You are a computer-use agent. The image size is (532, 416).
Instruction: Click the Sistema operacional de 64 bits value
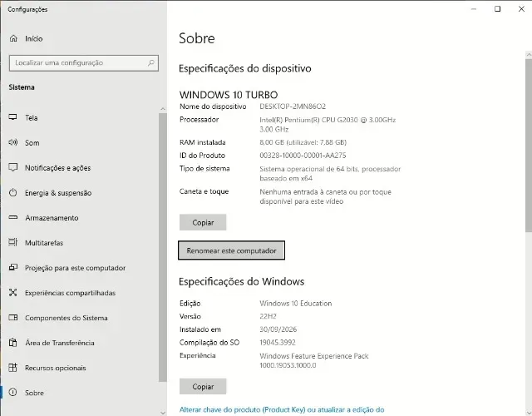click(330, 174)
